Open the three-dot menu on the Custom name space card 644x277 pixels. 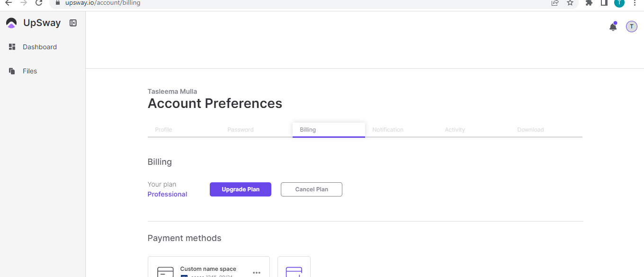[257, 272]
